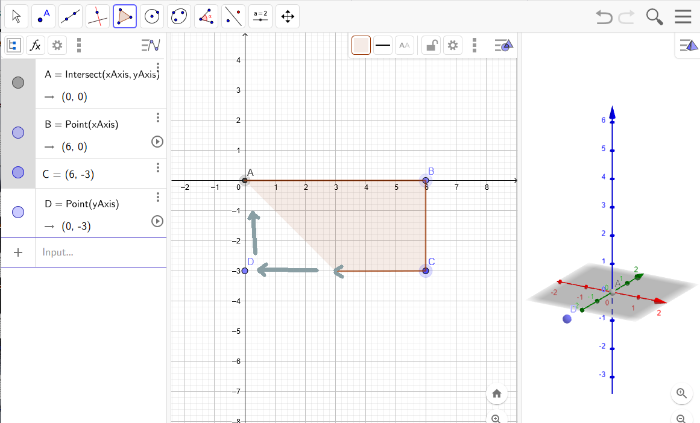
Task: Open the fx function tab
Action: (x=35, y=45)
